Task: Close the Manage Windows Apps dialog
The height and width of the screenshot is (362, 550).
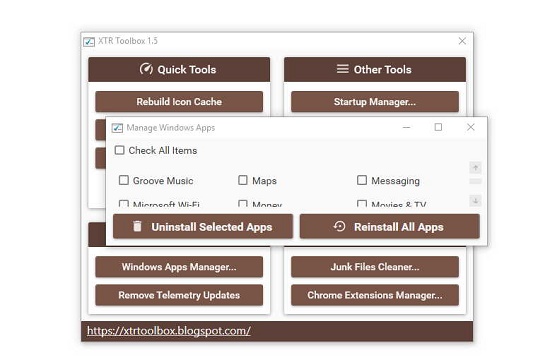Action: (471, 127)
